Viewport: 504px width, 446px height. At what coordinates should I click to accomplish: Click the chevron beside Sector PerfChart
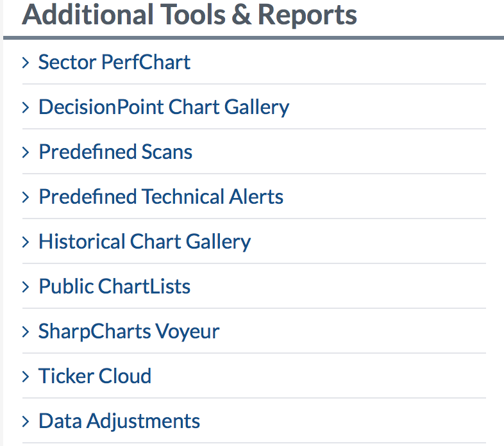[x=26, y=62]
